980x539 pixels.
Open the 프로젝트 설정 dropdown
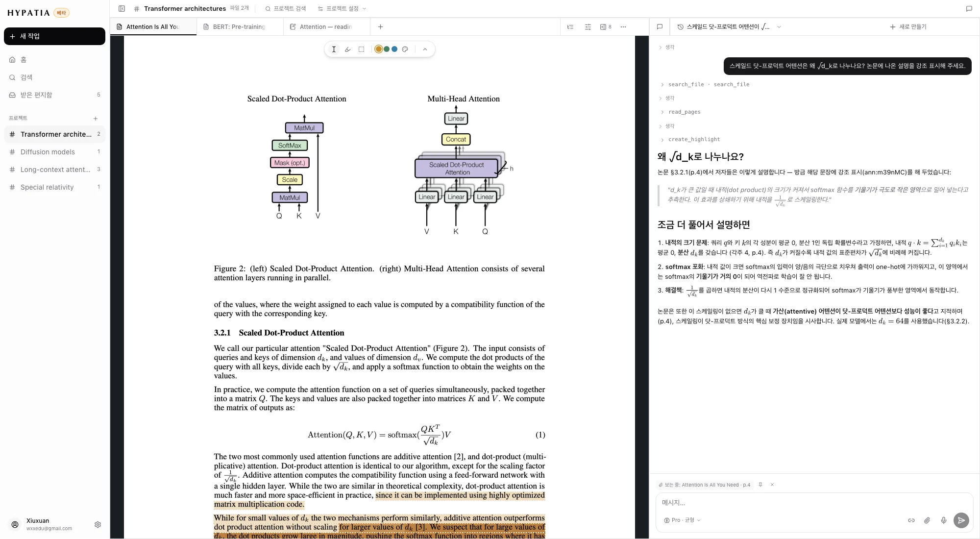(x=342, y=9)
